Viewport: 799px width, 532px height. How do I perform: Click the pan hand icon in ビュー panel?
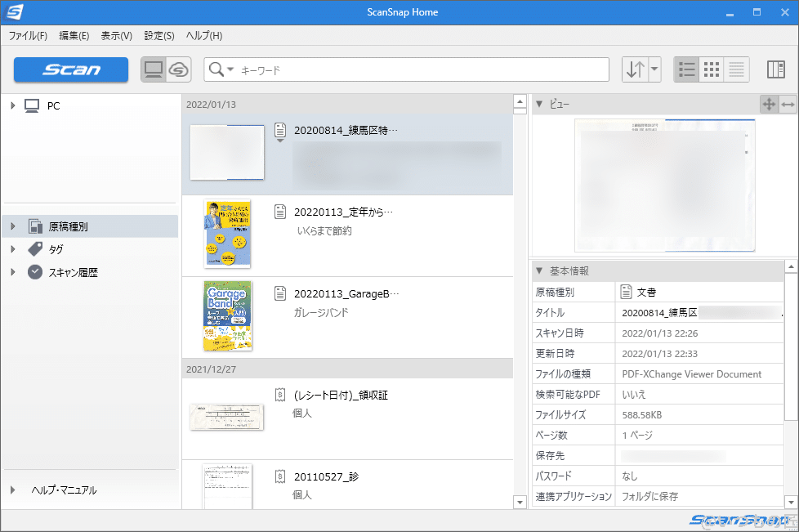click(769, 104)
